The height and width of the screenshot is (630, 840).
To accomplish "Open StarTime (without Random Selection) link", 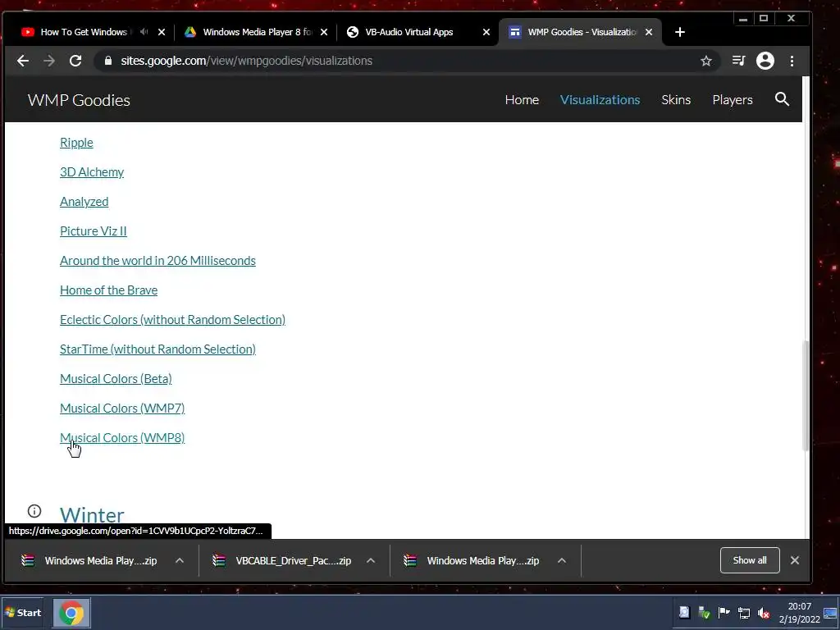I will pyautogui.click(x=157, y=349).
